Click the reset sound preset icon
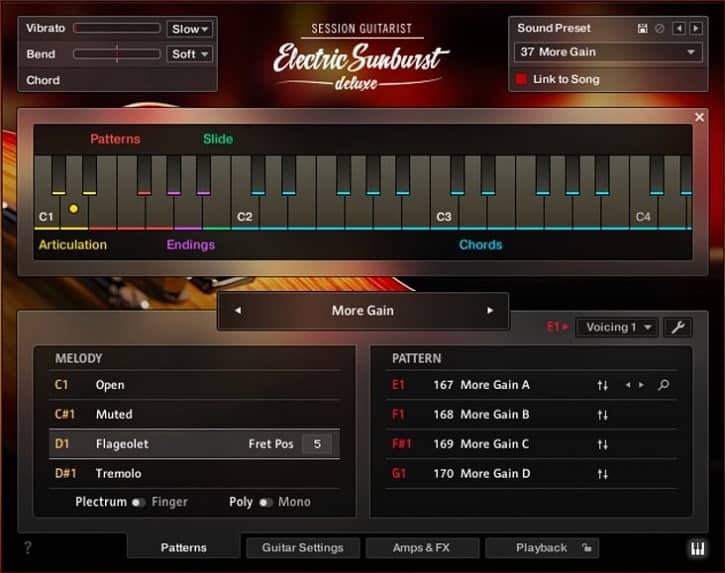Screen dimensions: 725x573 coord(659,29)
